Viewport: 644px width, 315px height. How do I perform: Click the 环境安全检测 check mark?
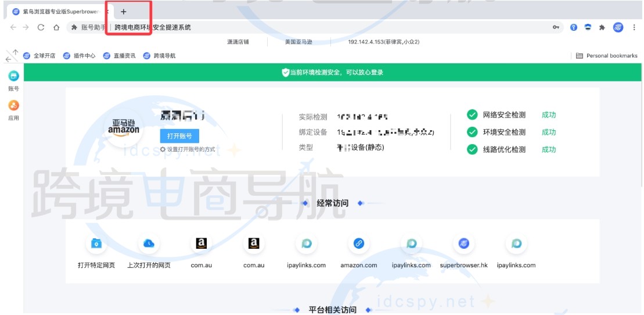(472, 132)
